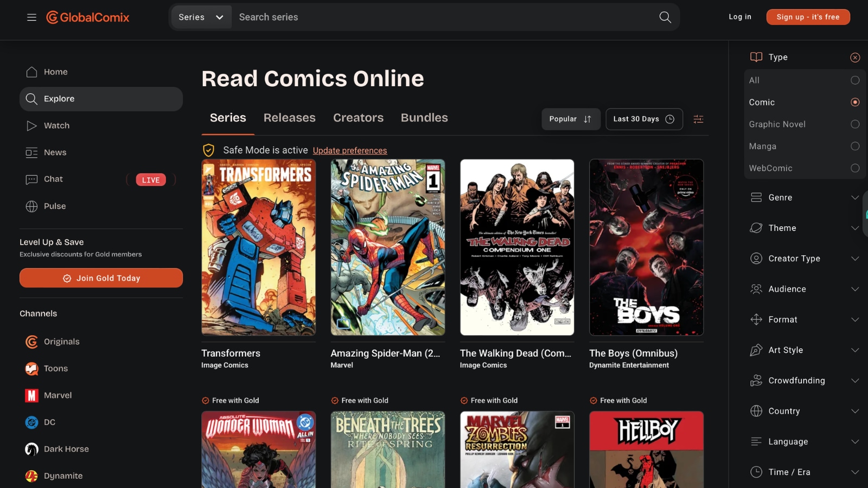Clear the Type filter with X icon
Viewport: 868px width, 488px height.
point(855,57)
